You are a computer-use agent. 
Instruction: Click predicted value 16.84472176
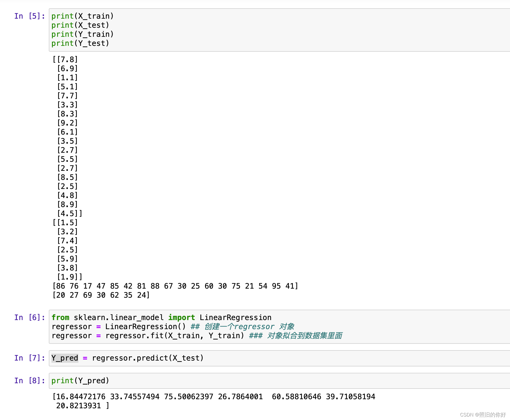[81, 397]
